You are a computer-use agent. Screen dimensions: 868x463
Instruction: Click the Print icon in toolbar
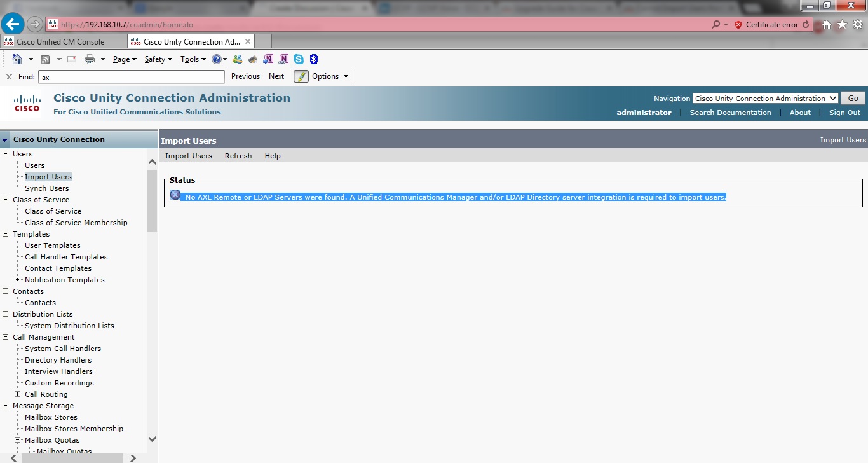(90, 59)
